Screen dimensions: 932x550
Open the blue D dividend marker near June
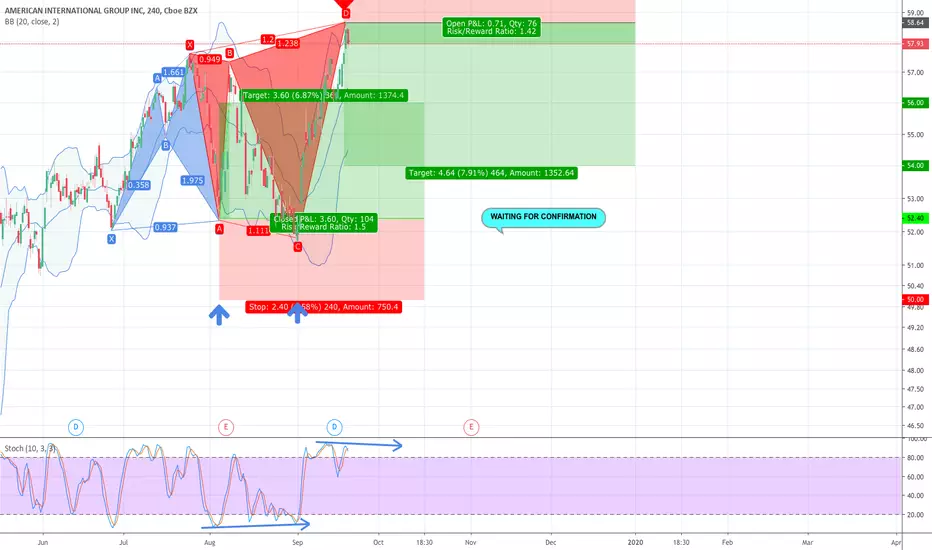[x=75, y=427]
